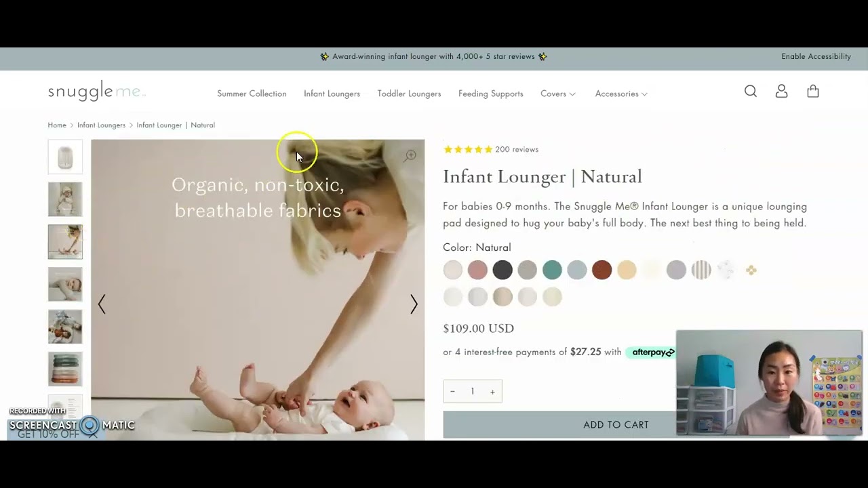Click the Color: Natural label

[477, 247]
